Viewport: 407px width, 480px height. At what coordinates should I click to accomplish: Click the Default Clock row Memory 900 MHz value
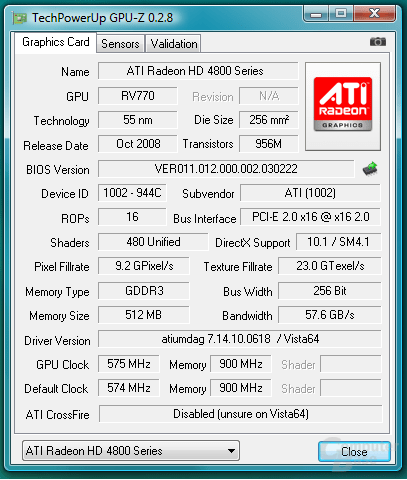[241, 388]
